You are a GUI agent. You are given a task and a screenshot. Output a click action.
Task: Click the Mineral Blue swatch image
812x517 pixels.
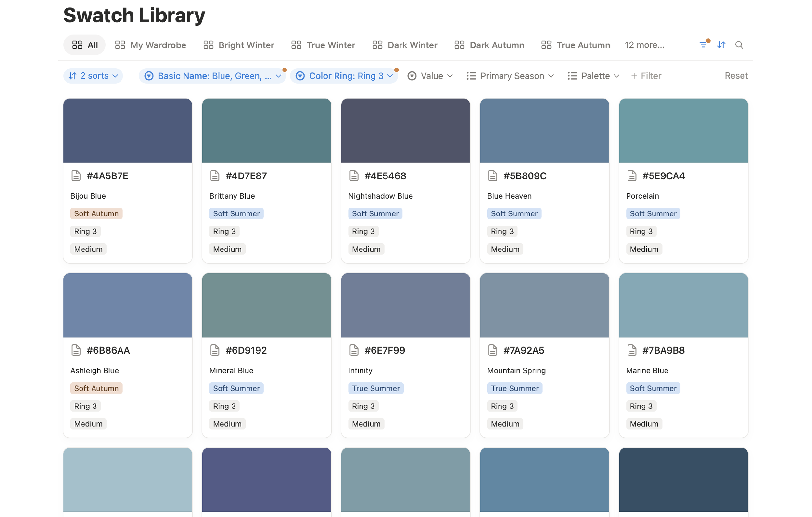click(267, 305)
